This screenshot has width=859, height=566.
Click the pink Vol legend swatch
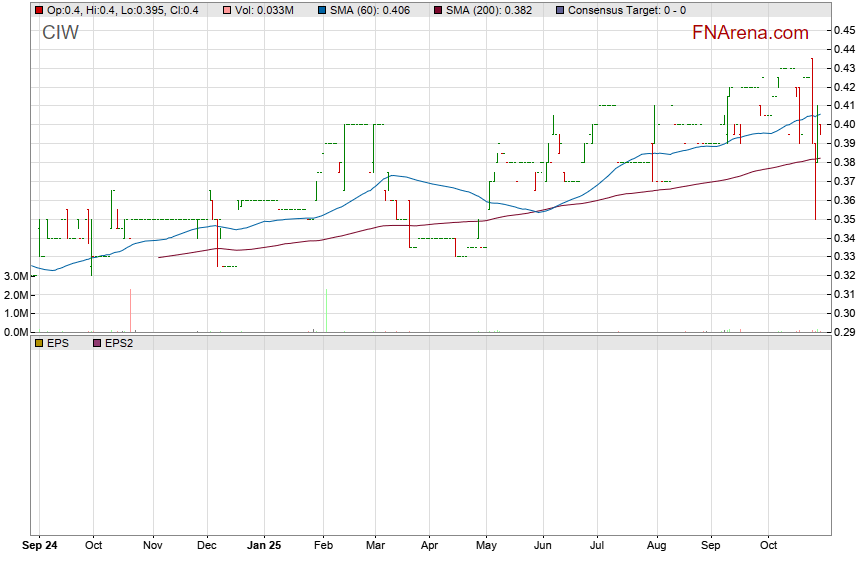[226, 10]
